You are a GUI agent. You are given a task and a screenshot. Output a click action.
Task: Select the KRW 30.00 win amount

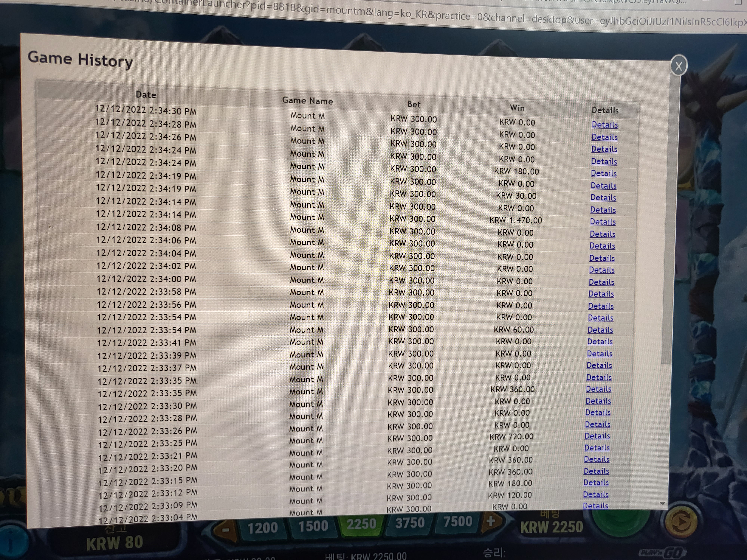(x=516, y=196)
